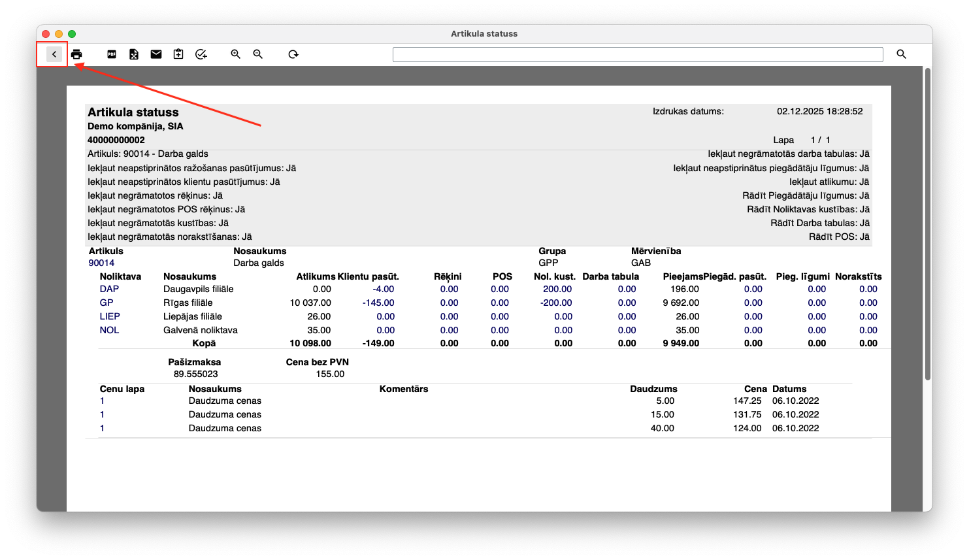Click the search magnifier icon
The height and width of the screenshot is (560, 969).
pos(902,54)
